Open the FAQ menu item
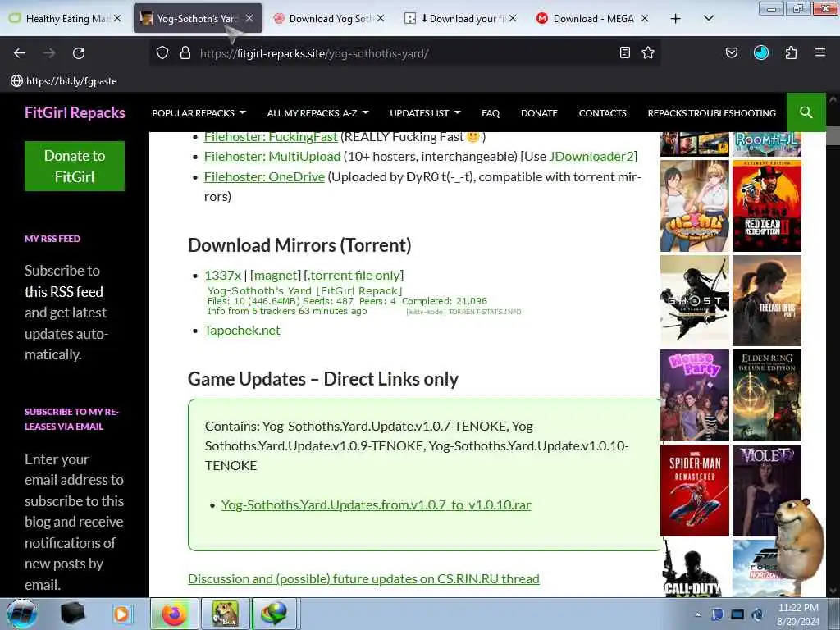Screen dimensions: 840x630 click(x=491, y=113)
